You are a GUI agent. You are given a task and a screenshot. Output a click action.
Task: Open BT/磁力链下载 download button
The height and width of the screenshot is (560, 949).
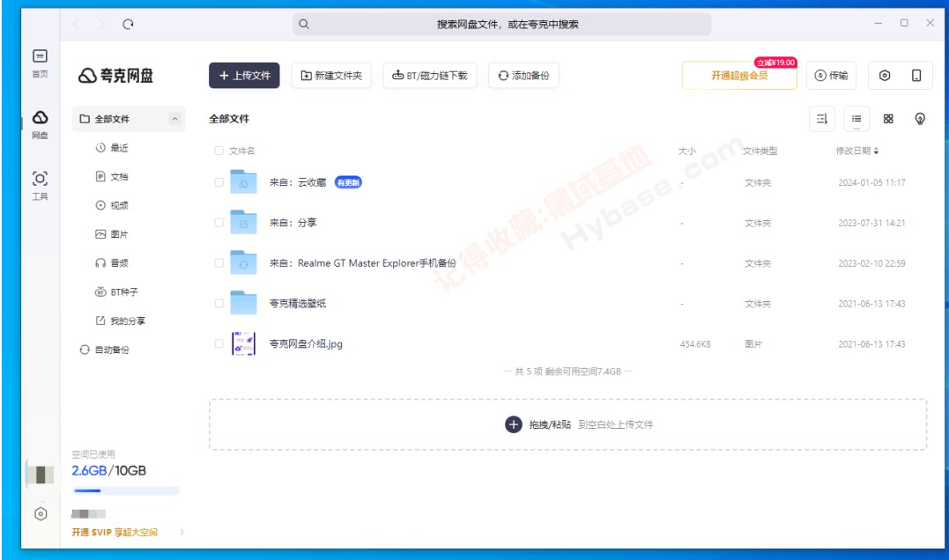click(430, 76)
